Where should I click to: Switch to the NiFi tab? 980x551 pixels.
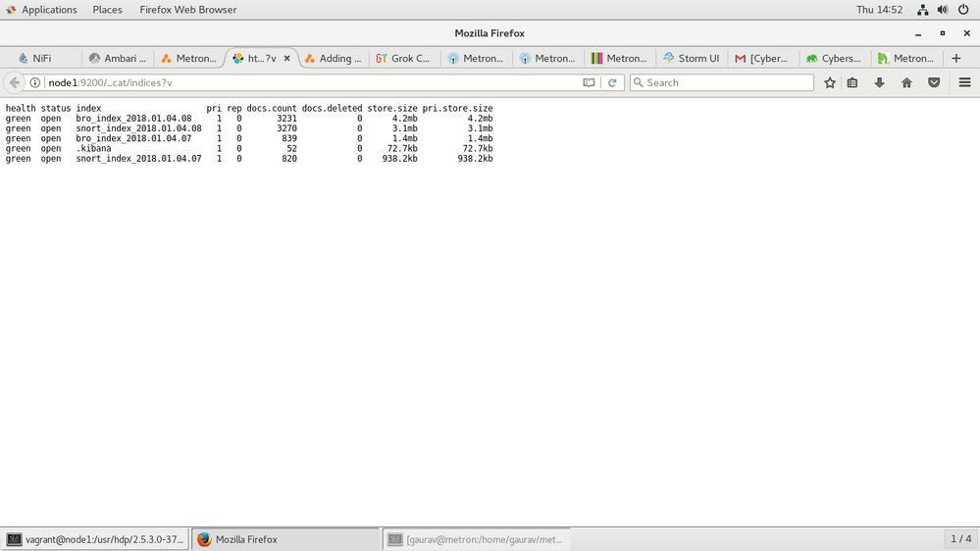tap(41, 58)
